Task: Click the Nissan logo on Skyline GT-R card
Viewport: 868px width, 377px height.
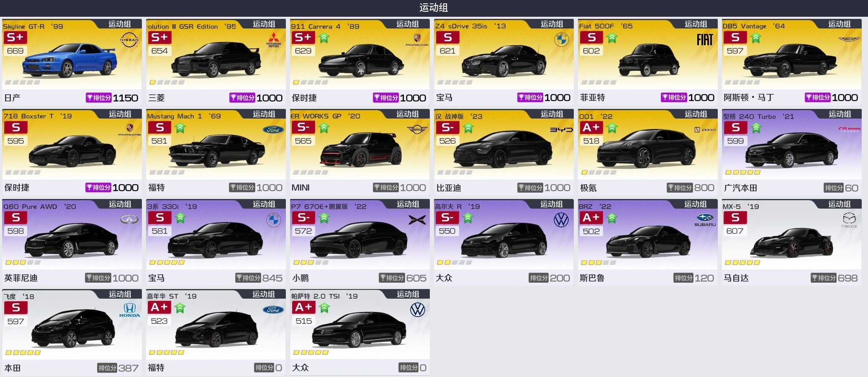Action: 129,40
